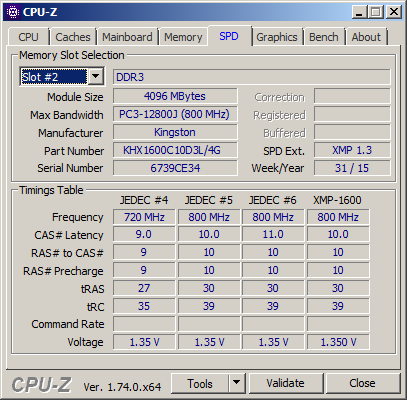Click the 1.350 V voltage cell
The height and width of the screenshot is (400, 407).
pyautogui.click(x=338, y=342)
